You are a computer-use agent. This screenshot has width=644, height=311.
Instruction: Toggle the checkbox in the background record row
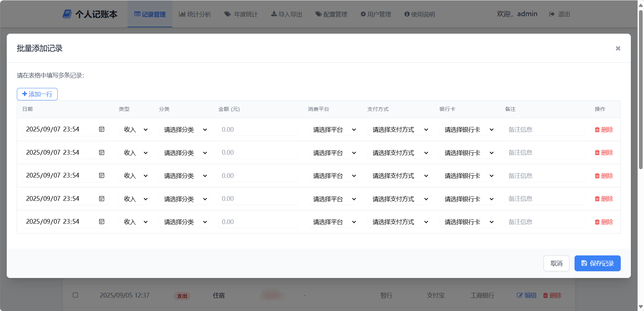click(76, 295)
